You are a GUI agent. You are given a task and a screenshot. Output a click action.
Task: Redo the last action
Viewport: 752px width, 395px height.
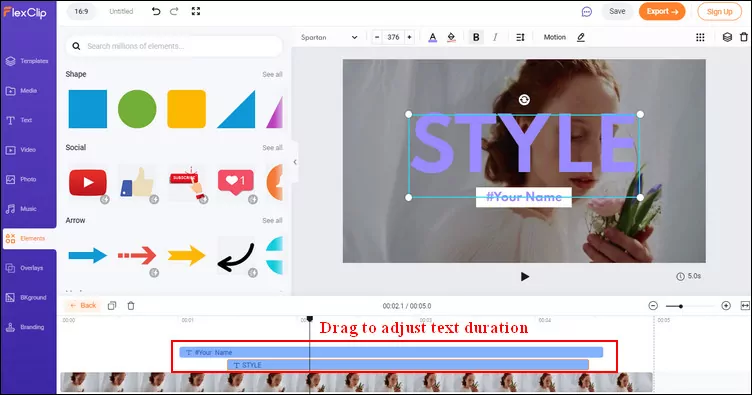[x=174, y=11]
